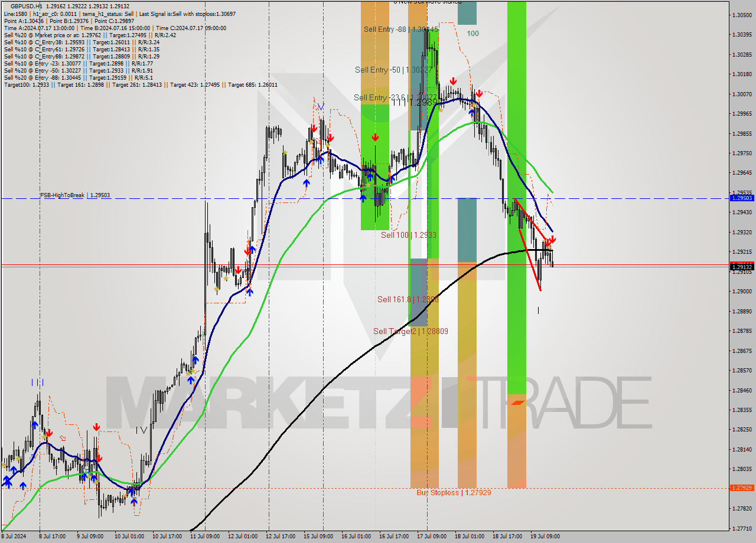This screenshot has width=756, height=543.
Task: Click the '16 Jul 01:00' time axis label
Action: click(356, 537)
